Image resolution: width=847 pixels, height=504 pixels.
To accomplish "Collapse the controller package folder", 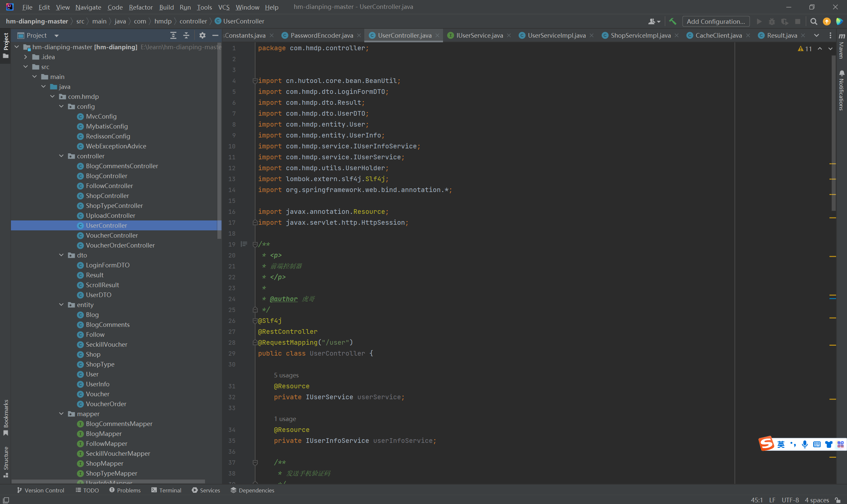I will tap(62, 156).
